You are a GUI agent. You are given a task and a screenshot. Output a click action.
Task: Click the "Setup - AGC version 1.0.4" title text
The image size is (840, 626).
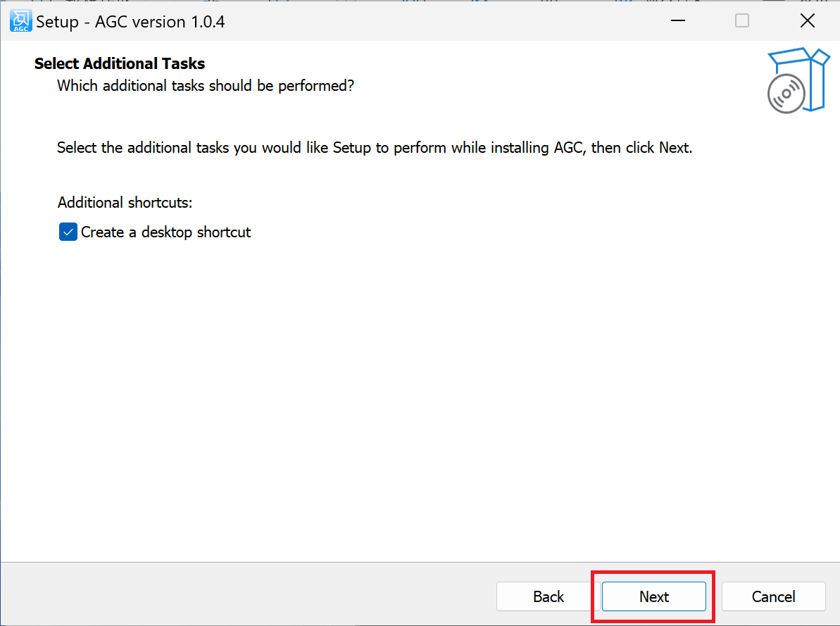point(130,22)
